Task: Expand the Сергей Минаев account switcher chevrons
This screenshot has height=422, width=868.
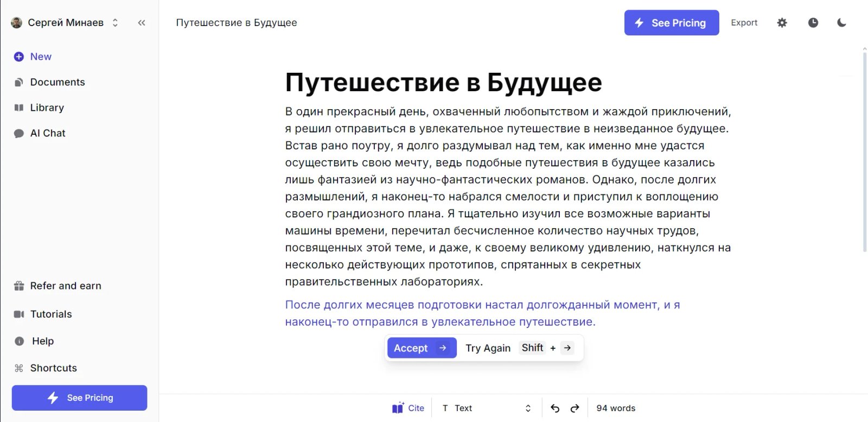Action: (115, 23)
